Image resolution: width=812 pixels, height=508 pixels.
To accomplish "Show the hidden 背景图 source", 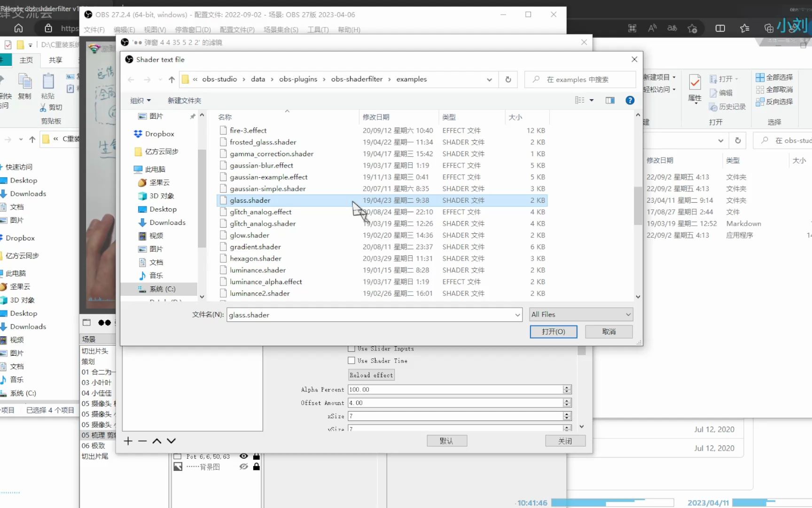I will (243, 467).
